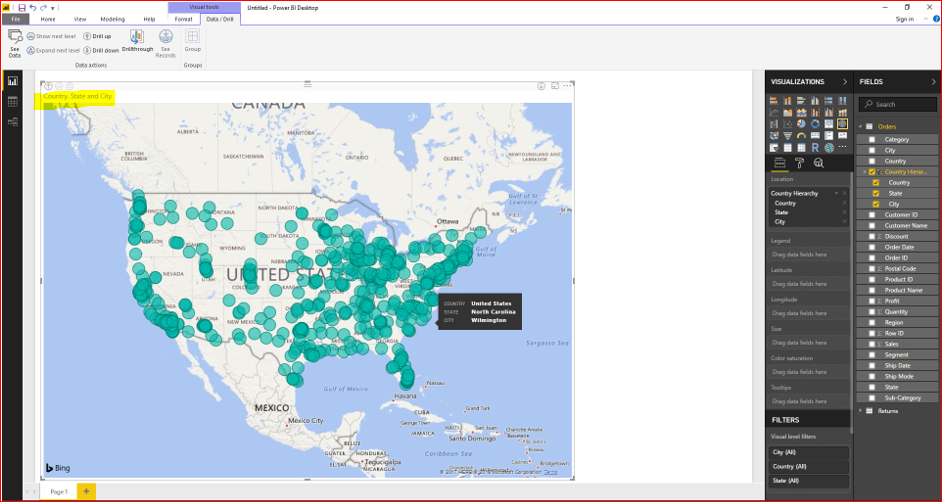Collapse the Fields pane chevron

click(x=934, y=82)
